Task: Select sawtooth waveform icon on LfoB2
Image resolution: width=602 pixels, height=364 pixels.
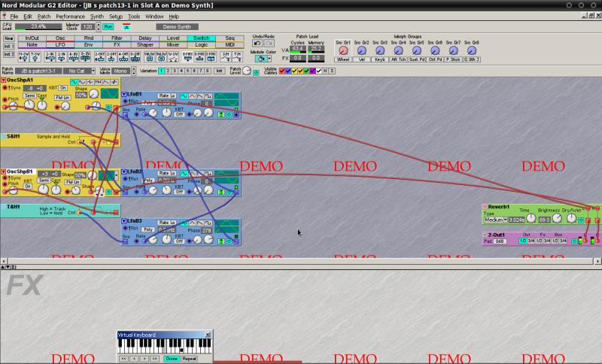Action: [200, 174]
